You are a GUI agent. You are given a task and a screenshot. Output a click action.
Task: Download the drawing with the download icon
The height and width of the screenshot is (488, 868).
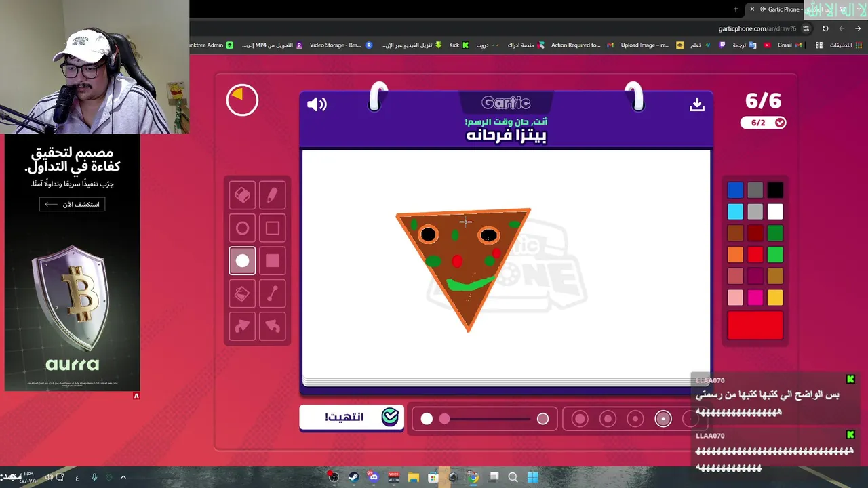coord(697,104)
